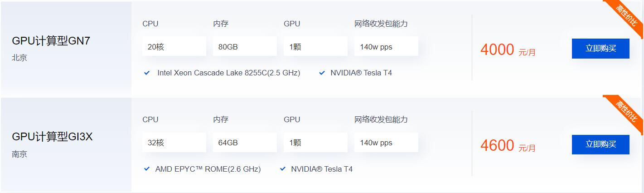This screenshot has width=644, height=193.
Task: Select the 20核 CPU field
Action: (174, 46)
